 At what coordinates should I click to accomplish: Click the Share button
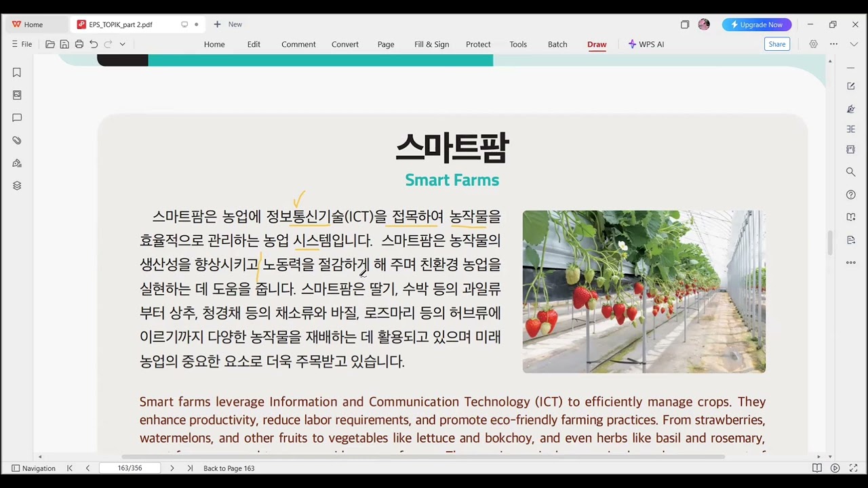point(777,44)
